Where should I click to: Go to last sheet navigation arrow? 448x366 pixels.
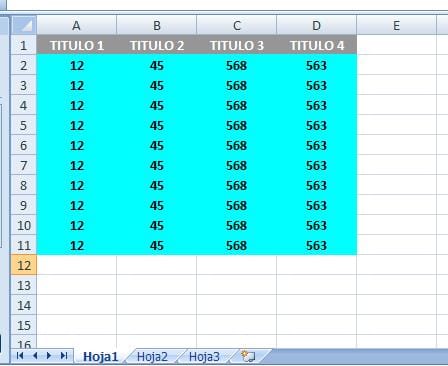coord(64,356)
